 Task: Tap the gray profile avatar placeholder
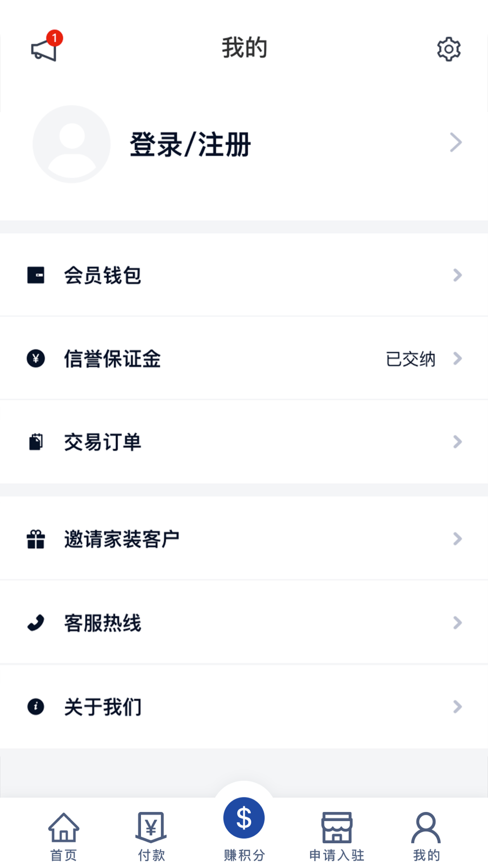pos(71,144)
